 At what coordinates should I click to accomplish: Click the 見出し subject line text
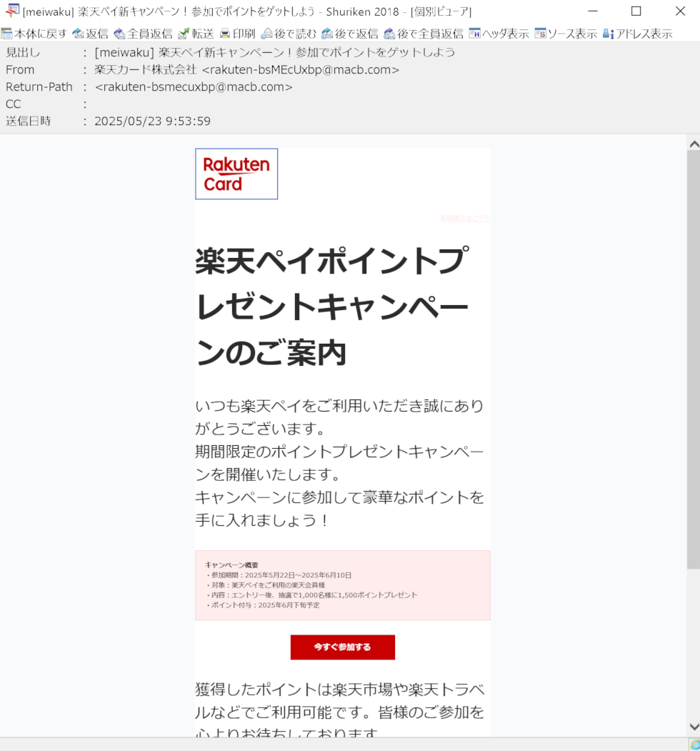click(x=275, y=53)
